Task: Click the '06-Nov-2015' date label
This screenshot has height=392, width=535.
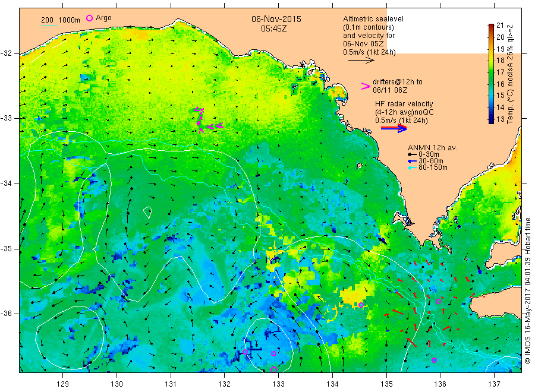Action: pyautogui.click(x=276, y=19)
